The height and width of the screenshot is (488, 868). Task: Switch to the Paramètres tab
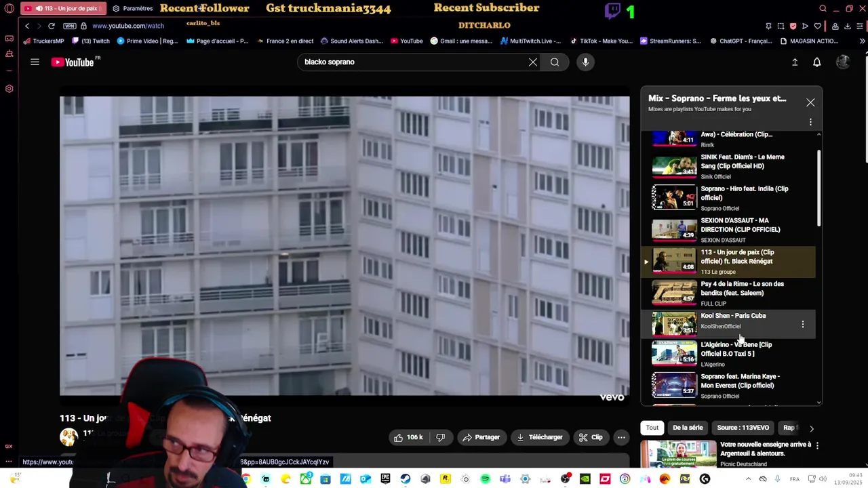(x=133, y=9)
